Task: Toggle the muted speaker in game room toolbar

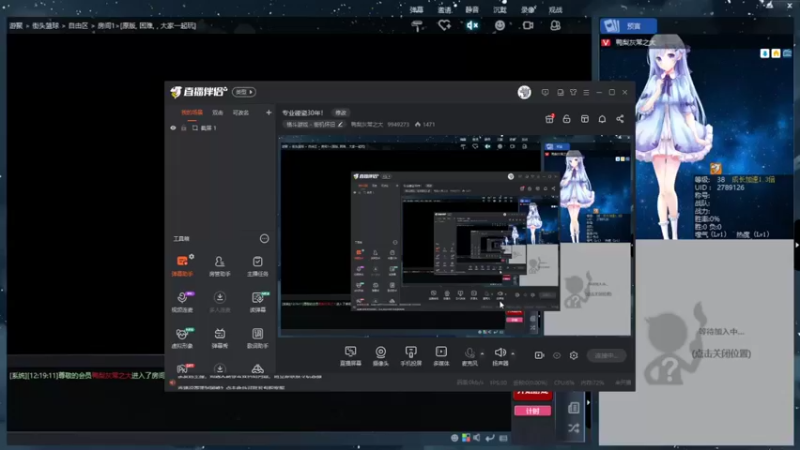Action: point(472,25)
